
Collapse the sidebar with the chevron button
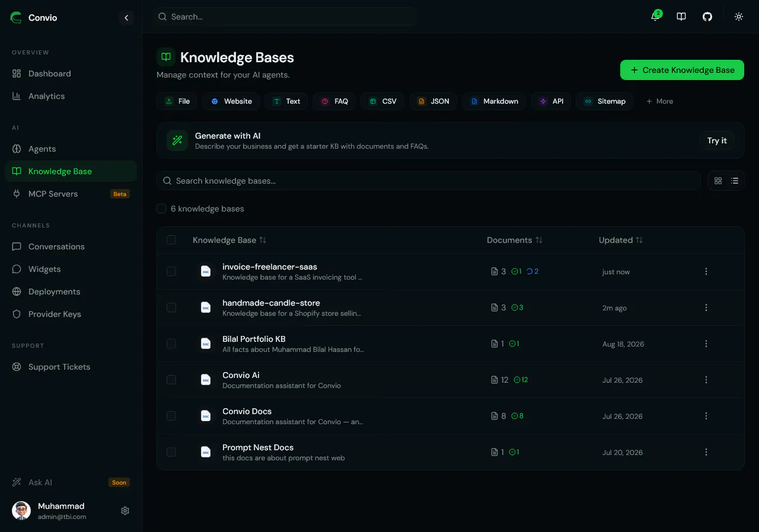click(x=126, y=18)
